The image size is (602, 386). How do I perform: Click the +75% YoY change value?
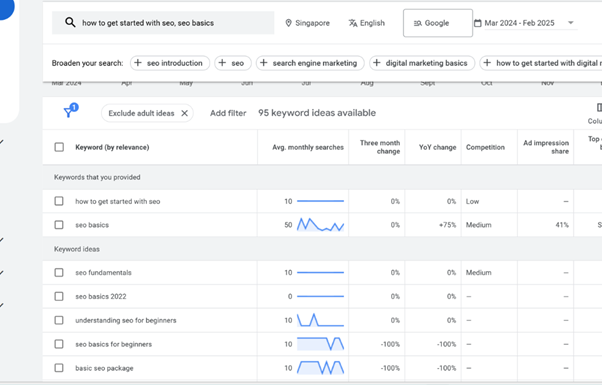coord(448,225)
